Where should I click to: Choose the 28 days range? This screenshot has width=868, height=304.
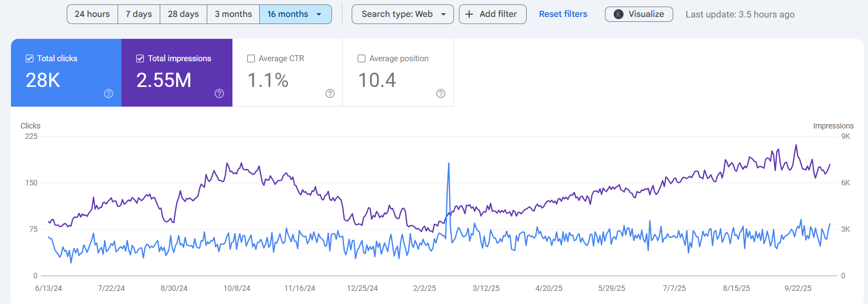(x=183, y=14)
